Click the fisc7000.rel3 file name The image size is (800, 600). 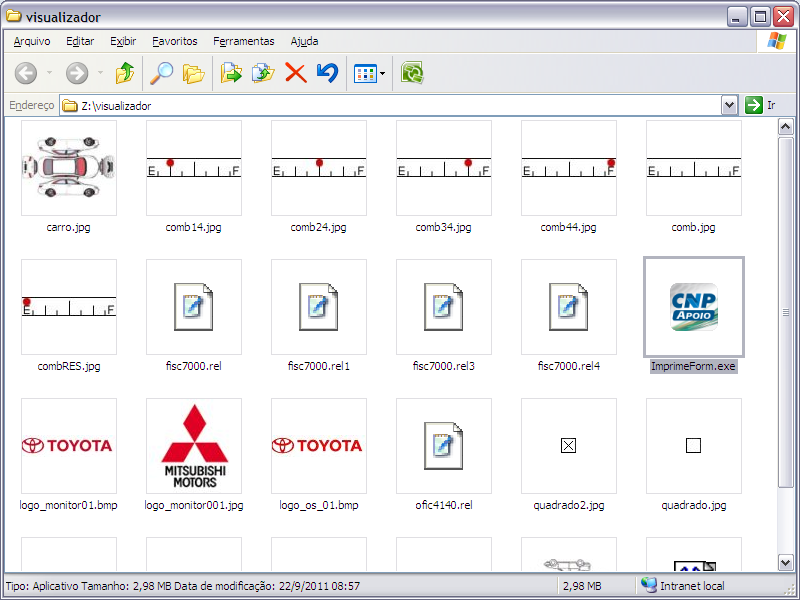coord(443,366)
